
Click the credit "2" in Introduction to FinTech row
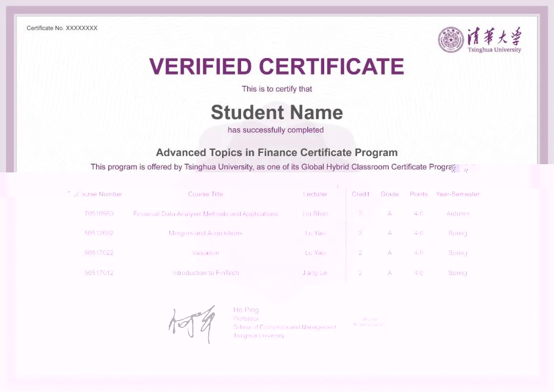pos(361,273)
